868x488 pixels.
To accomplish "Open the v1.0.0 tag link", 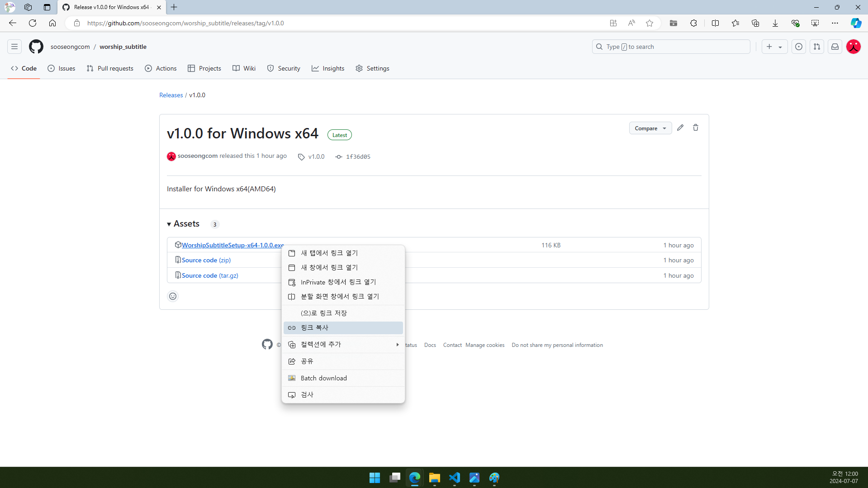I will 311,156.
